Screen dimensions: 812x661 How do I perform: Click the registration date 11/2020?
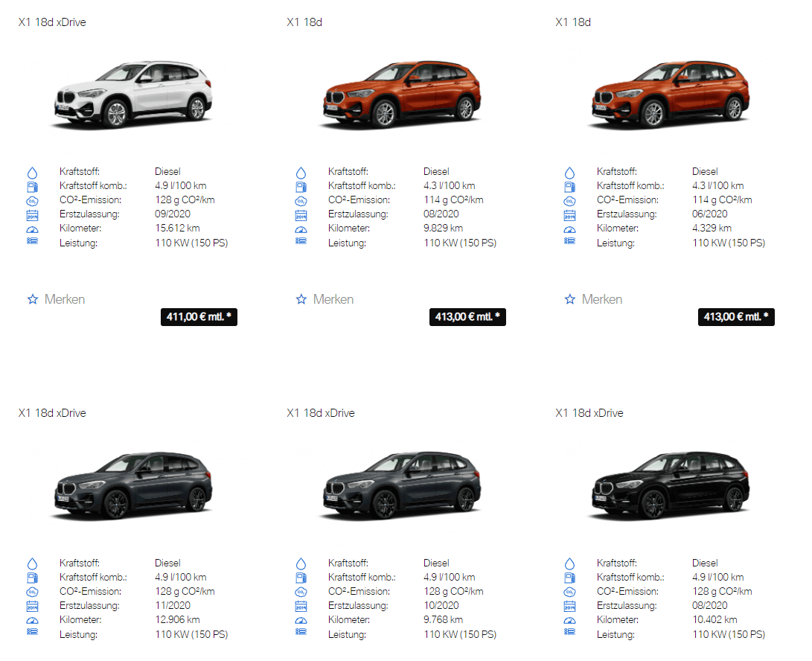(173, 606)
